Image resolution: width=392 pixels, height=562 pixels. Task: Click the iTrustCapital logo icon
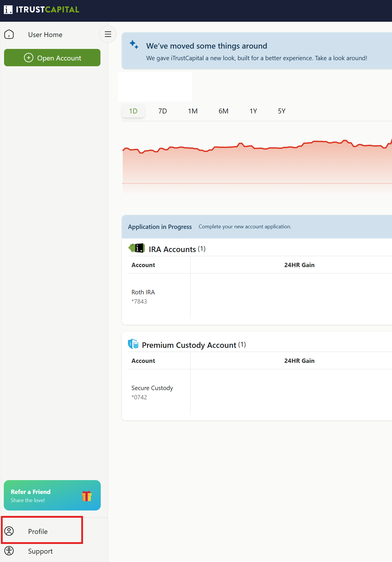(8, 10)
